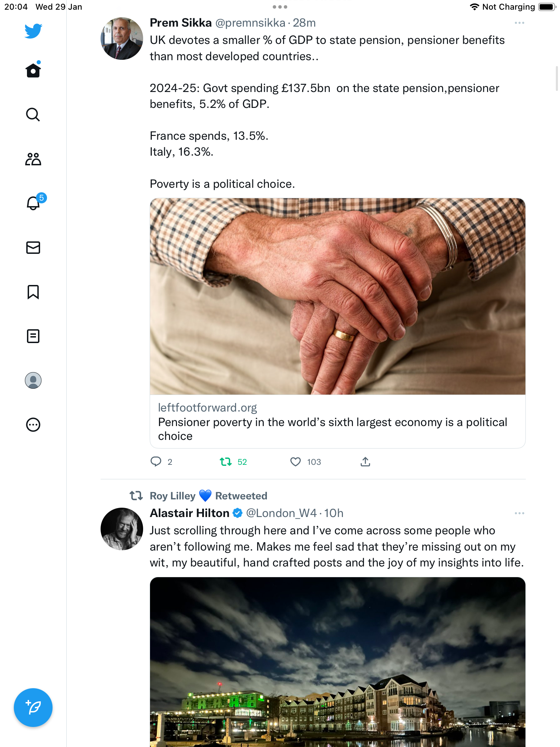Open Communities people icon in sidebar
The width and height of the screenshot is (560, 747).
33,159
